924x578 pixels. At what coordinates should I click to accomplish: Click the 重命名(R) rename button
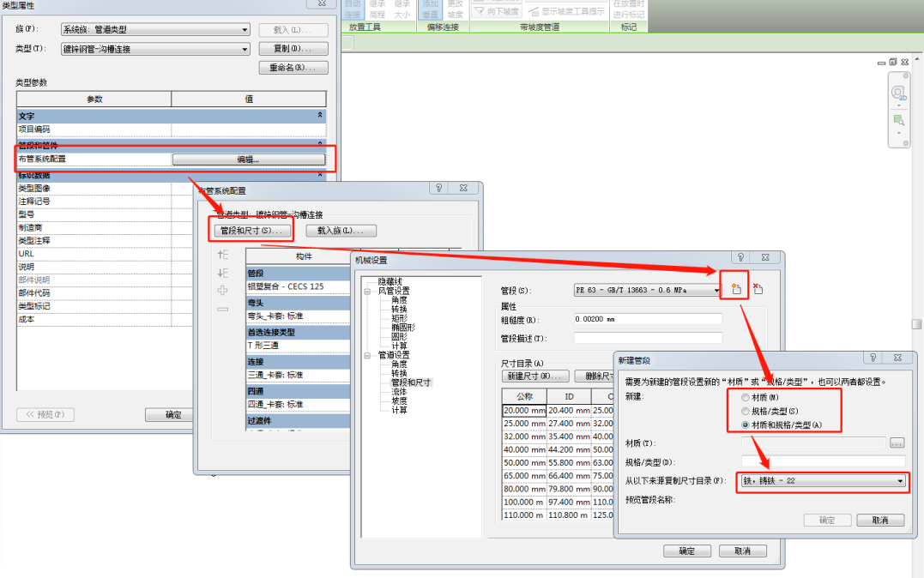[293, 67]
